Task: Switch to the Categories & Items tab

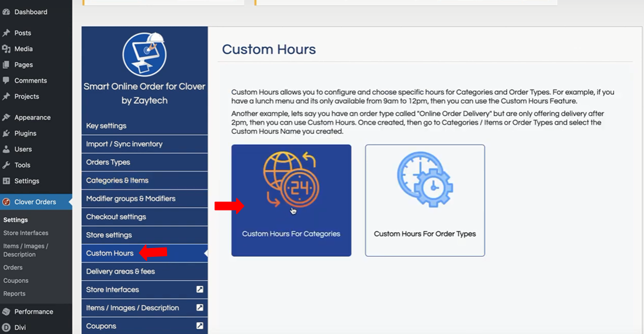Action: tap(144, 180)
